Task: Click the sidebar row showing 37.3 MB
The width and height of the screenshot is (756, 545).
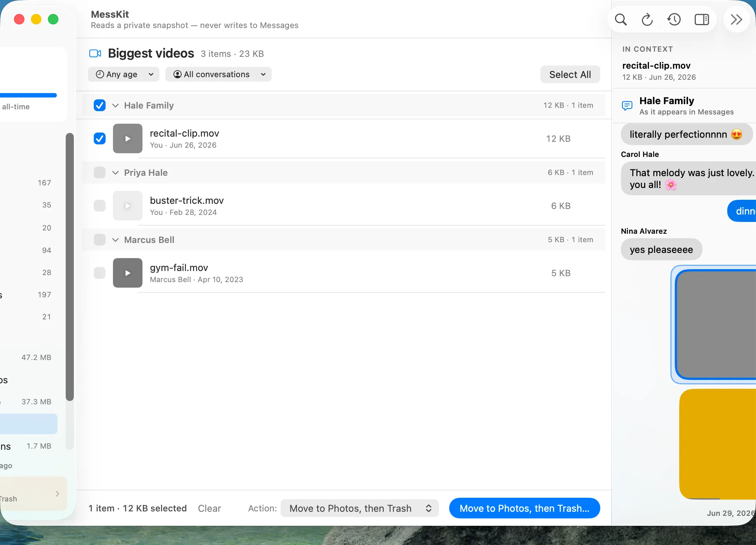Action: pos(28,401)
